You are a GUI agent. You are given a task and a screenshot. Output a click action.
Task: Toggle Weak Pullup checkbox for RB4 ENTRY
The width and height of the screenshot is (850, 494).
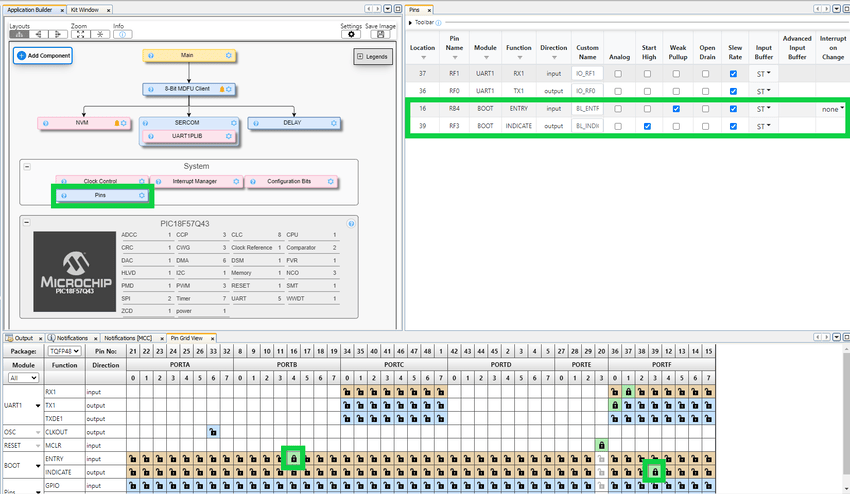coord(677,108)
